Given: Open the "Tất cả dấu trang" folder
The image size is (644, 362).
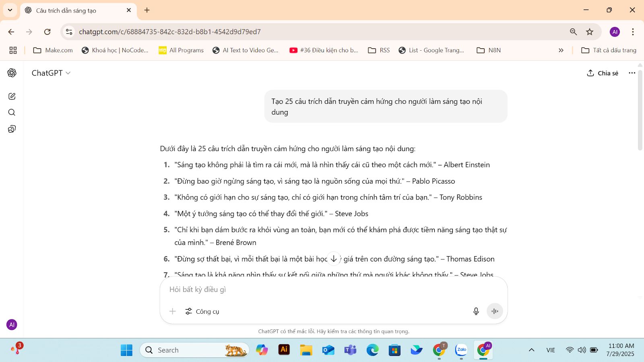Looking at the screenshot, I should tap(609, 50).
